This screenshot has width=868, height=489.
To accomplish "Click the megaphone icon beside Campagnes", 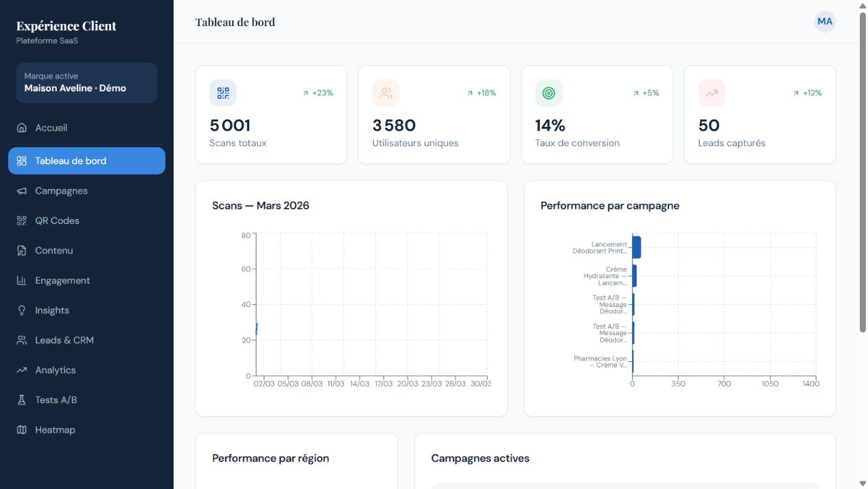I will point(22,191).
